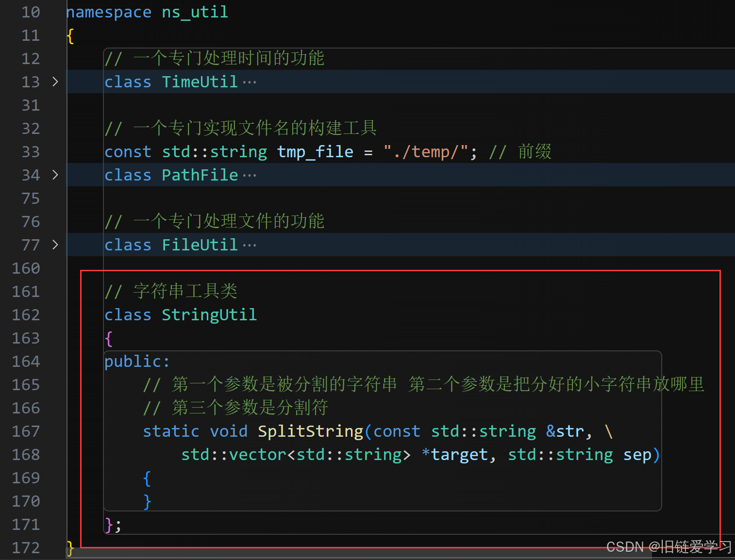Screen dimensions: 735x560
Task: Click line number 167 in gutter
Action: (26, 431)
